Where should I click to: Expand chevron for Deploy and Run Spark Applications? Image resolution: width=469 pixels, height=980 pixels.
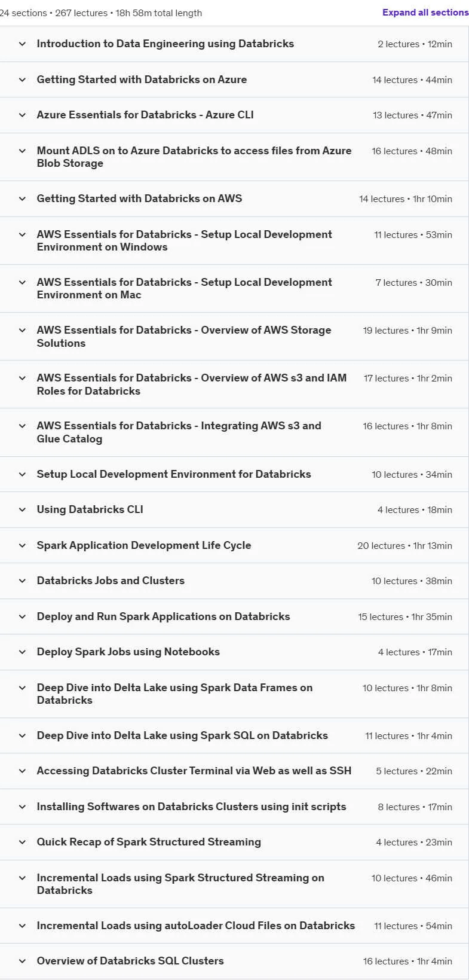click(x=22, y=616)
